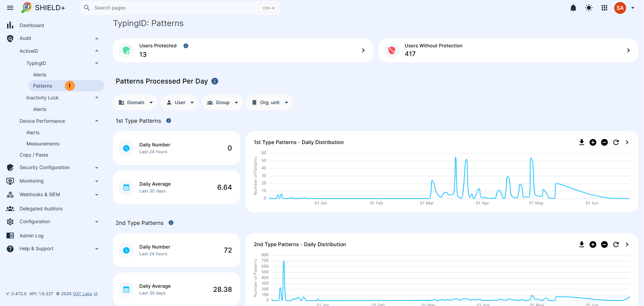Zoom in on 2nd Type Patterns chart
The image size is (644, 306).
point(593,244)
